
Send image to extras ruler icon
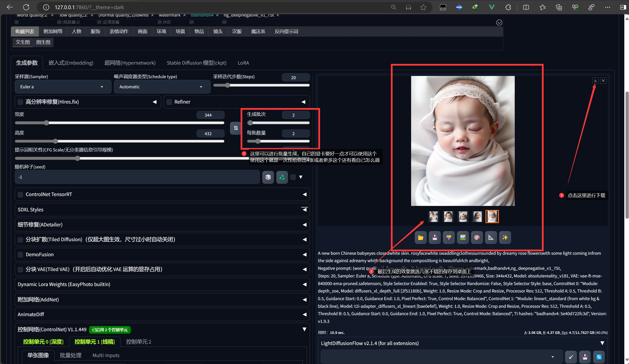(491, 237)
